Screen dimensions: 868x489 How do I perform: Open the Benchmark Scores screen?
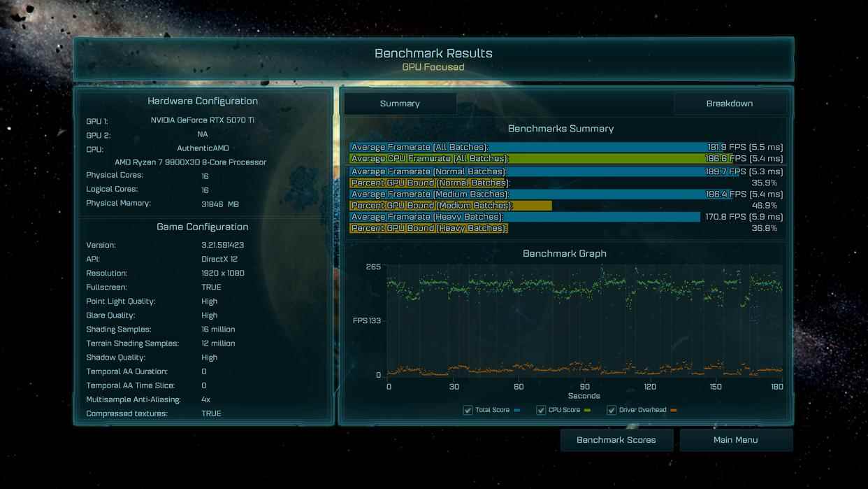click(x=616, y=440)
